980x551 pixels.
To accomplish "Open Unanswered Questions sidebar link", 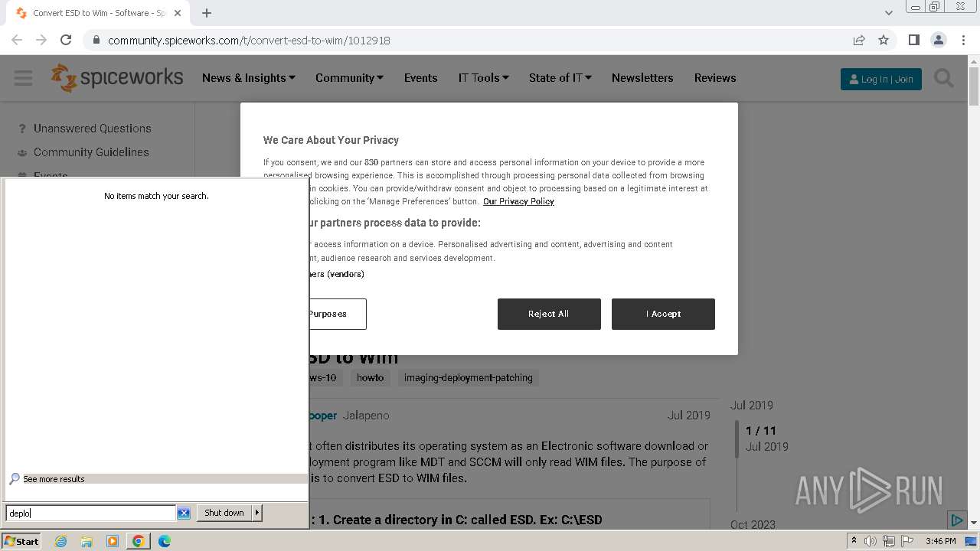I will coord(92,129).
